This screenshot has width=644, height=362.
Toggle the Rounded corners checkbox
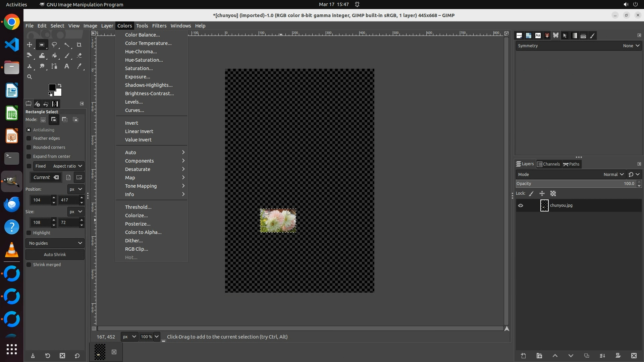tap(29, 147)
